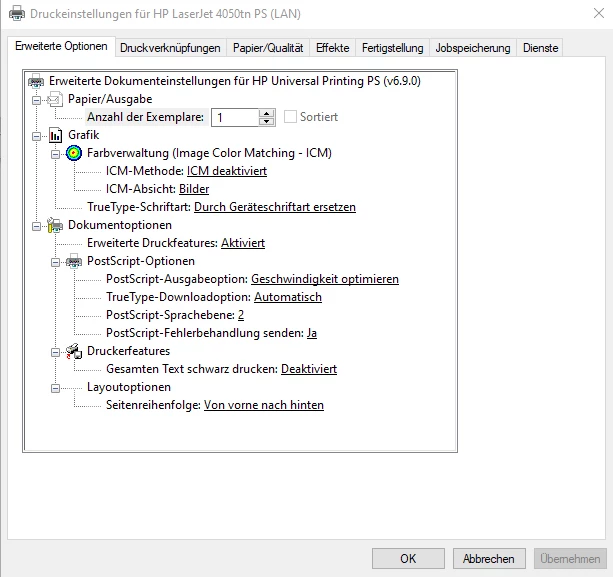This screenshot has width=613, height=577.
Task: Collapse the Papier/Ausgabe tree node
Action: click(36, 100)
